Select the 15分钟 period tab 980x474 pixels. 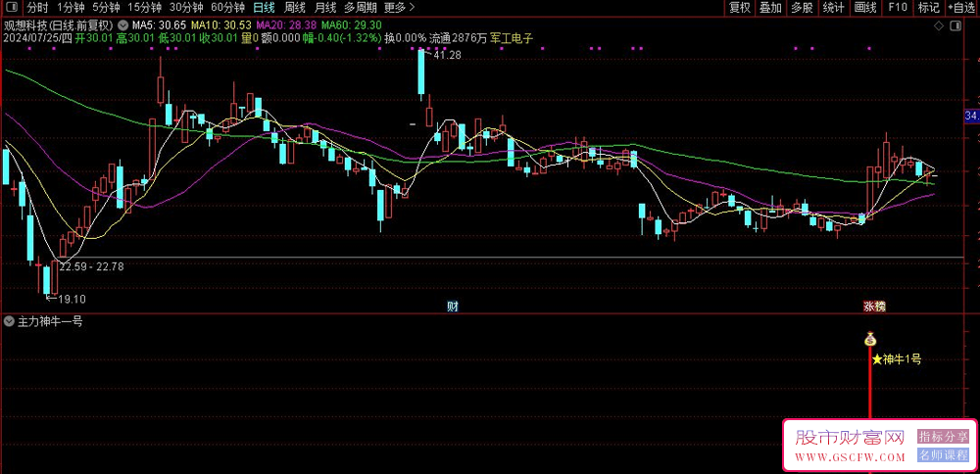(x=144, y=8)
